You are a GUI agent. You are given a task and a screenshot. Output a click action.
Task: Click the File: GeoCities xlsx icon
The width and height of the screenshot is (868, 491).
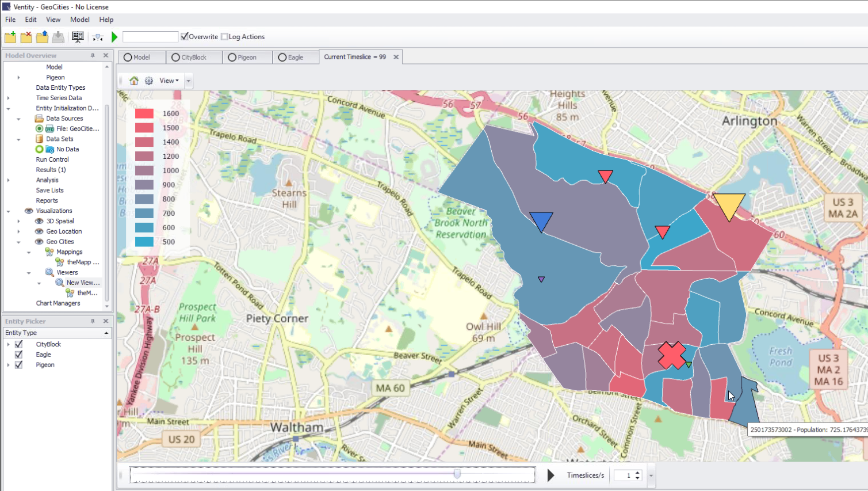pos(50,129)
